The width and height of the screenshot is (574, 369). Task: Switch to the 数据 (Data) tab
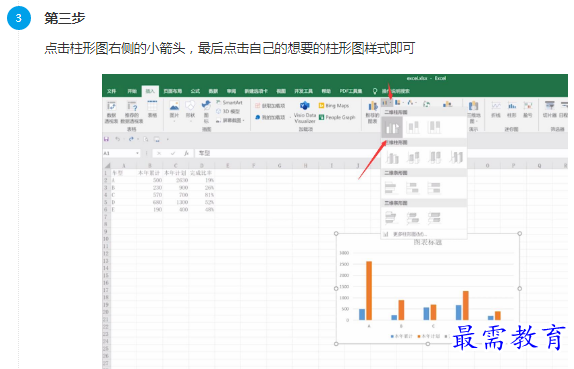coord(213,91)
